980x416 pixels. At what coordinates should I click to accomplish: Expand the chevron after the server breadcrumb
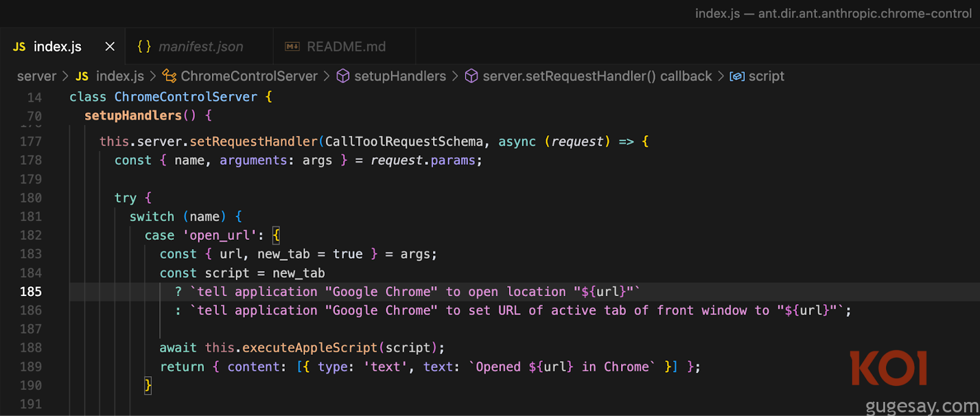[66, 76]
